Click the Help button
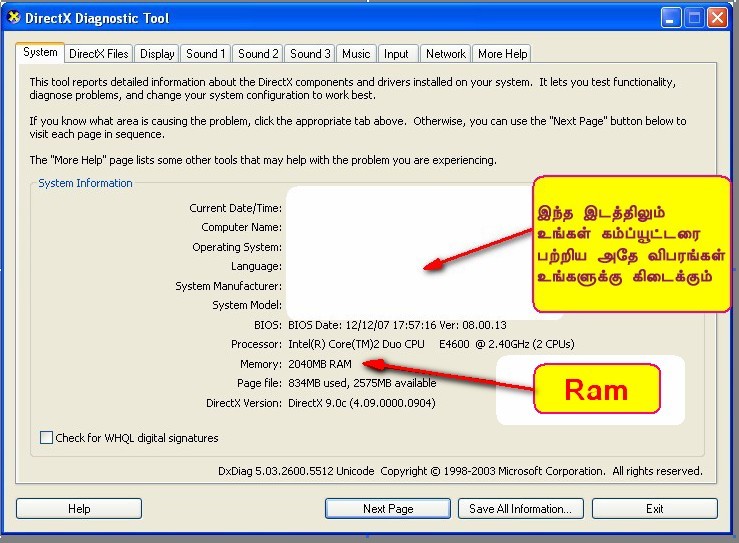The image size is (739, 543). point(79,509)
